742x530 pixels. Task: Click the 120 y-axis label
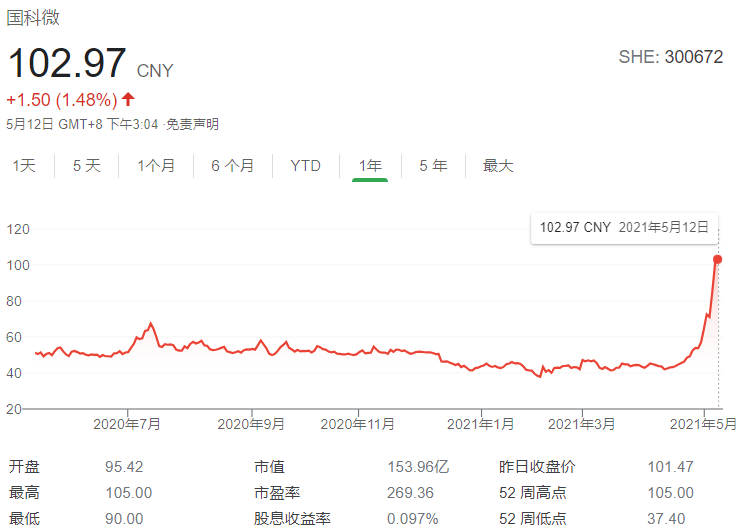[18, 230]
